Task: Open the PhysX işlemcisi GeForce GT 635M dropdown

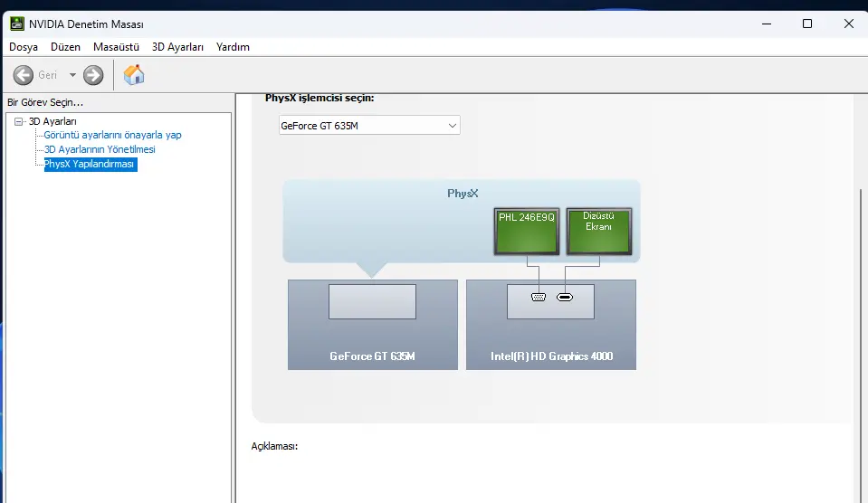Action: tap(369, 126)
